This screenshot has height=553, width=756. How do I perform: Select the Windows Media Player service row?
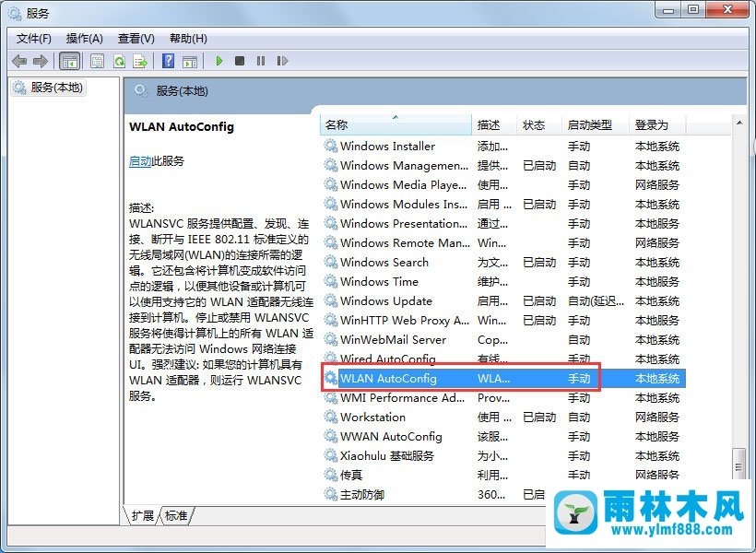pos(502,184)
